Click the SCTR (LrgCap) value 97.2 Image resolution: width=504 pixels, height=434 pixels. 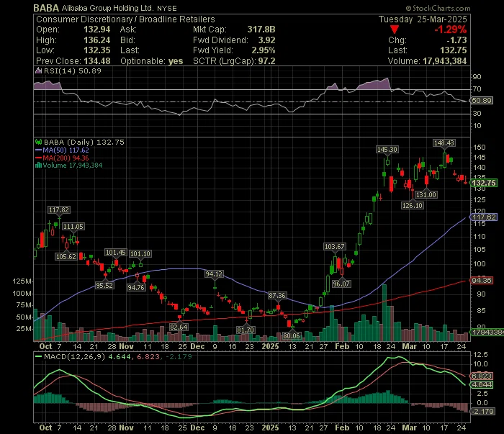click(267, 61)
